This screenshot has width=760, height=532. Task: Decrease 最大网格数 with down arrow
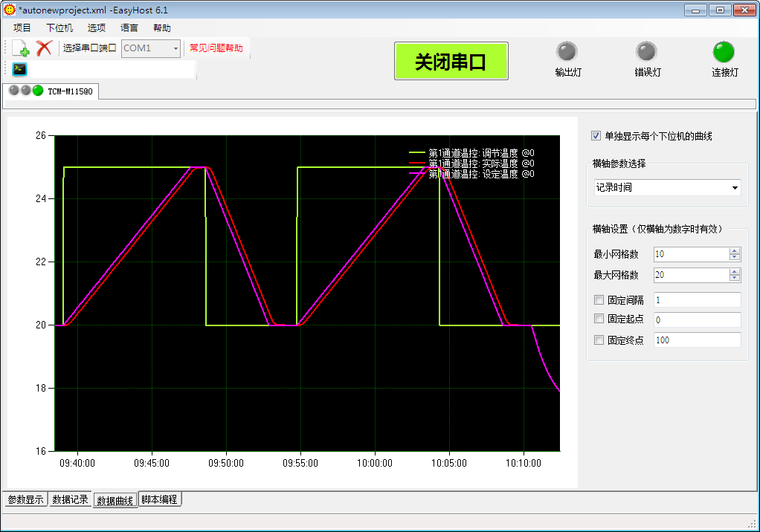click(735, 278)
